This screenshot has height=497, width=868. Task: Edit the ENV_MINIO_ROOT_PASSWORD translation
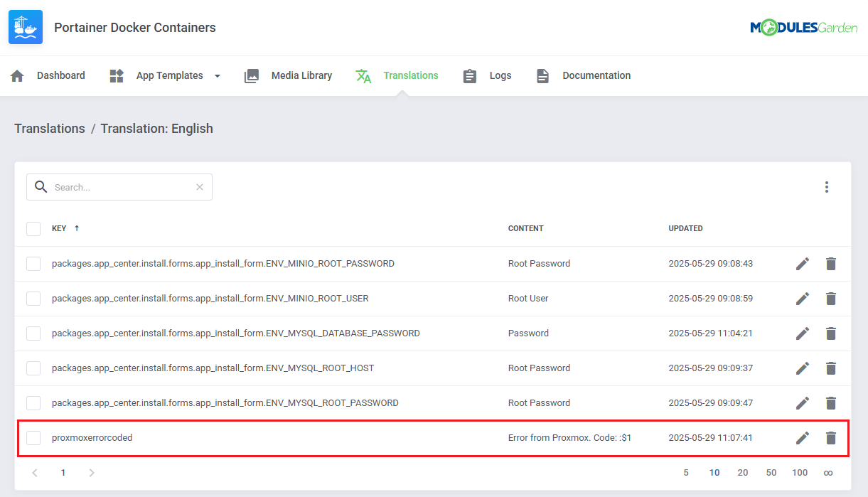tap(803, 264)
